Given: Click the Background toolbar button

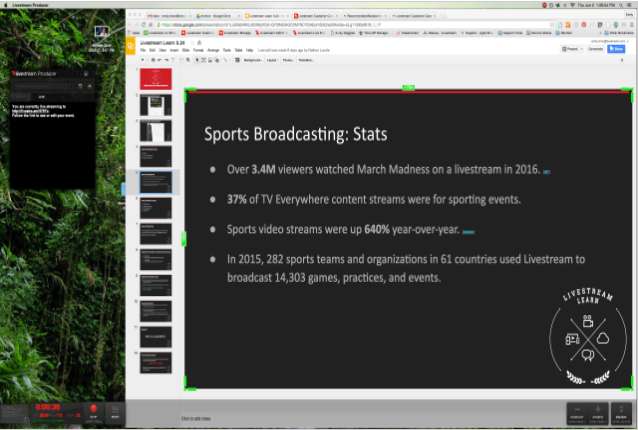Looking at the screenshot, I should click(x=253, y=60).
